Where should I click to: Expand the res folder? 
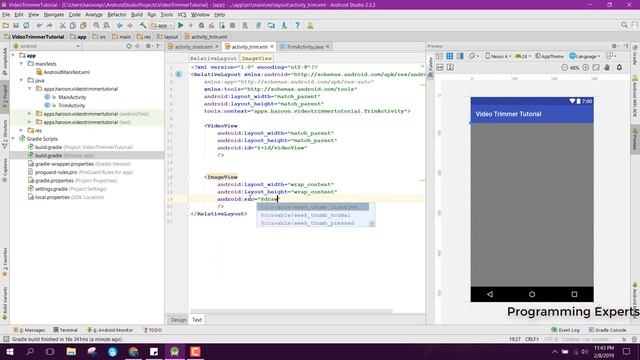pos(21,130)
